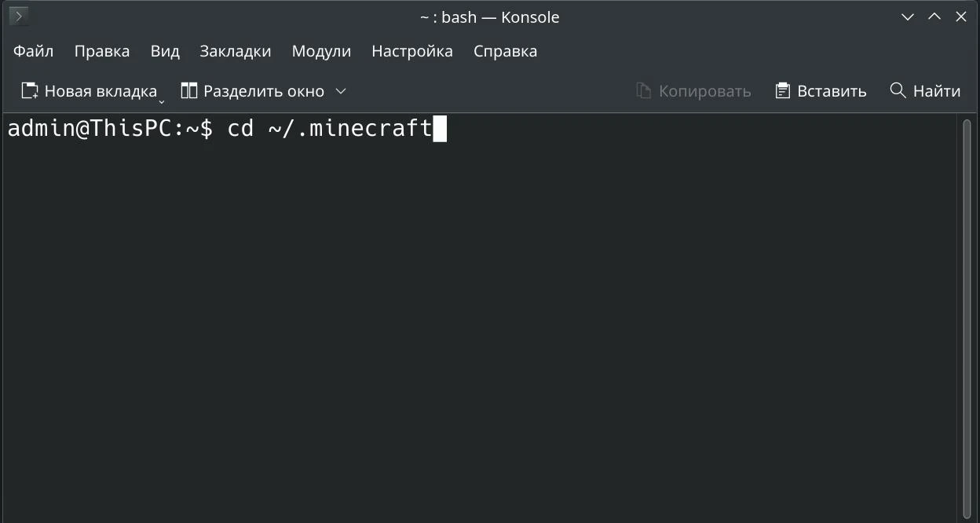Viewport: 980px width, 523px height.
Task: Expand the Разделить окно dropdown chevron
Action: tap(341, 91)
